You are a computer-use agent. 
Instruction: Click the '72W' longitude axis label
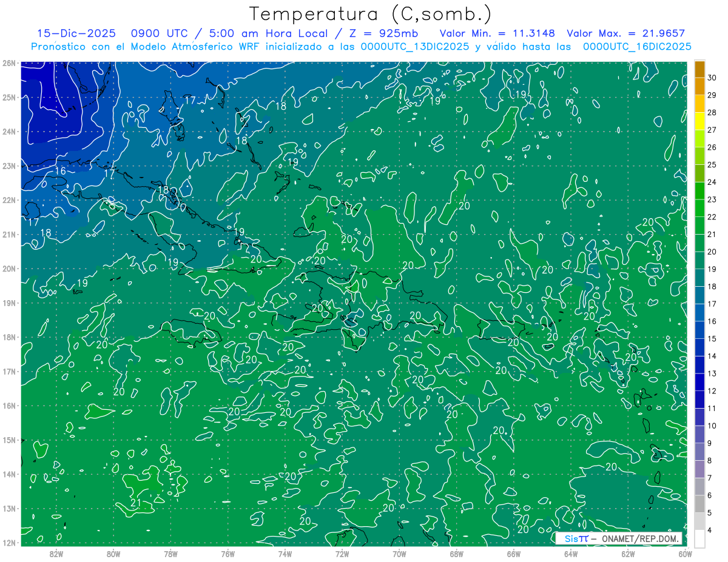342,554
